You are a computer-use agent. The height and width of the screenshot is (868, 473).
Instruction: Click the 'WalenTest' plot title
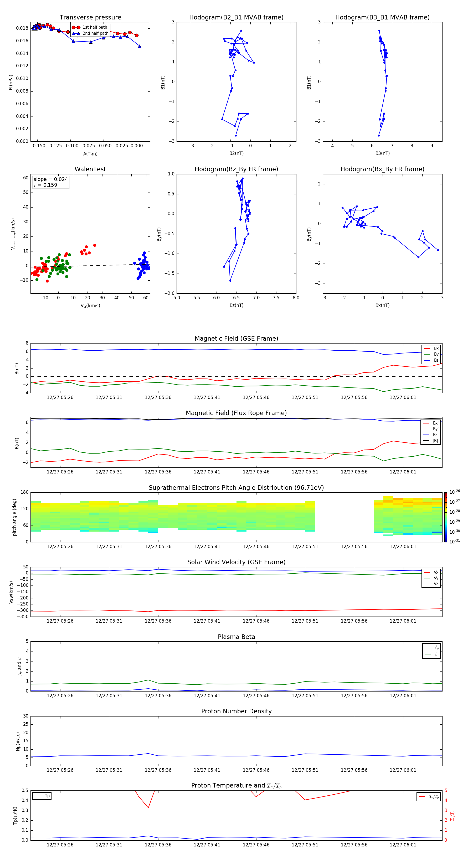click(x=90, y=169)
